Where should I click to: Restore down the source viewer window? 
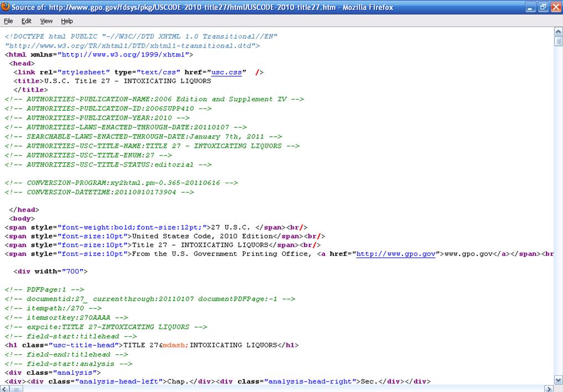pyautogui.click(x=543, y=7)
